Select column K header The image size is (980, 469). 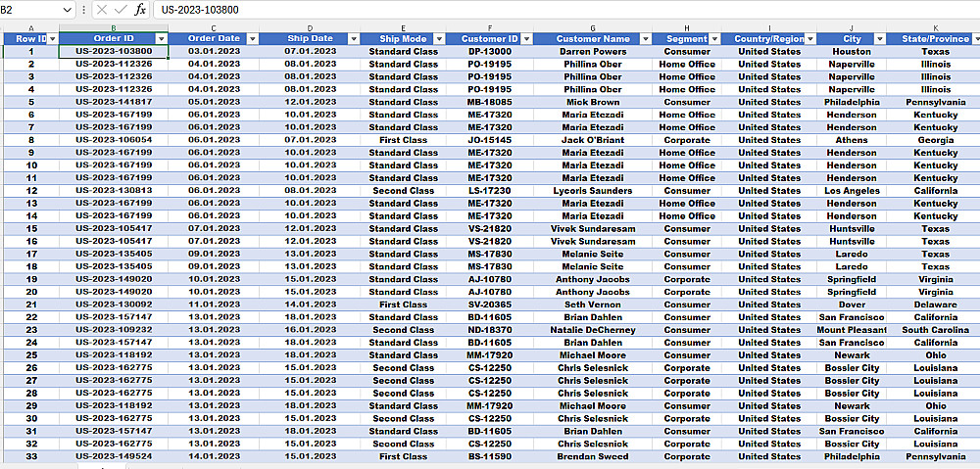point(936,28)
